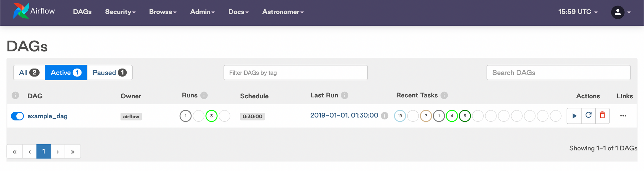Open the Browse dropdown menu
Viewport: 644px width, 171px height.
point(163,12)
